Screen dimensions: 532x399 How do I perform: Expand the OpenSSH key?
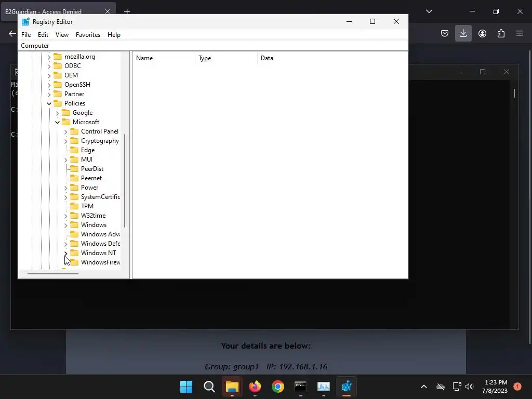tap(49, 85)
